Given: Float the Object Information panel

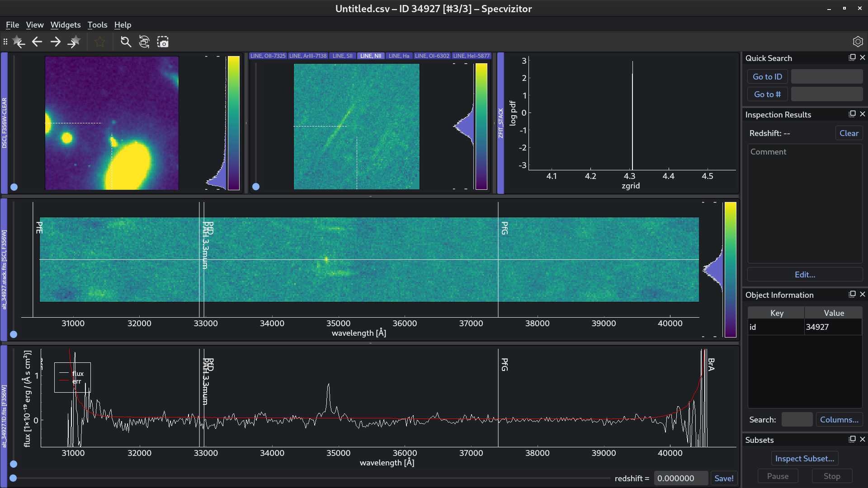Looking at the screenshot, I should coord(852,294).
